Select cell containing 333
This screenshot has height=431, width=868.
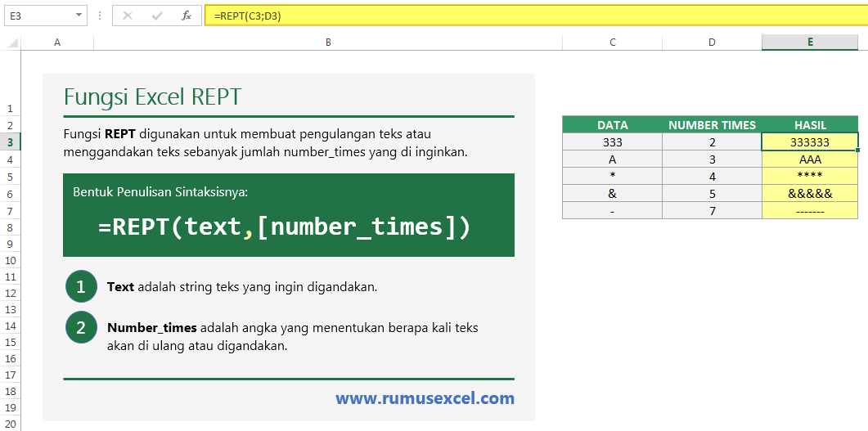click(x=612, y=142)
